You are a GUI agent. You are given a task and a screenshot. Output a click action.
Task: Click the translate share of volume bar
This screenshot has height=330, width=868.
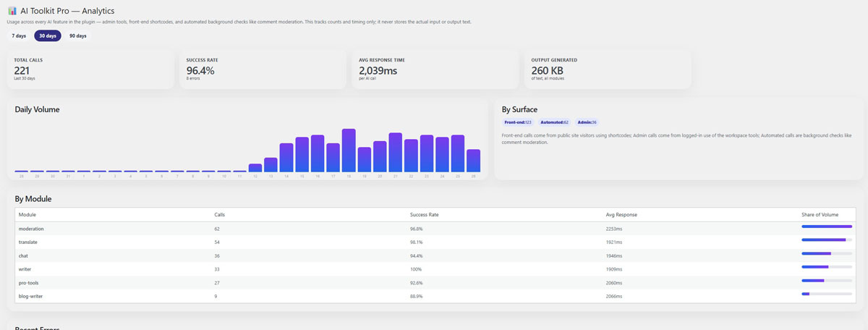coord(827,240)
